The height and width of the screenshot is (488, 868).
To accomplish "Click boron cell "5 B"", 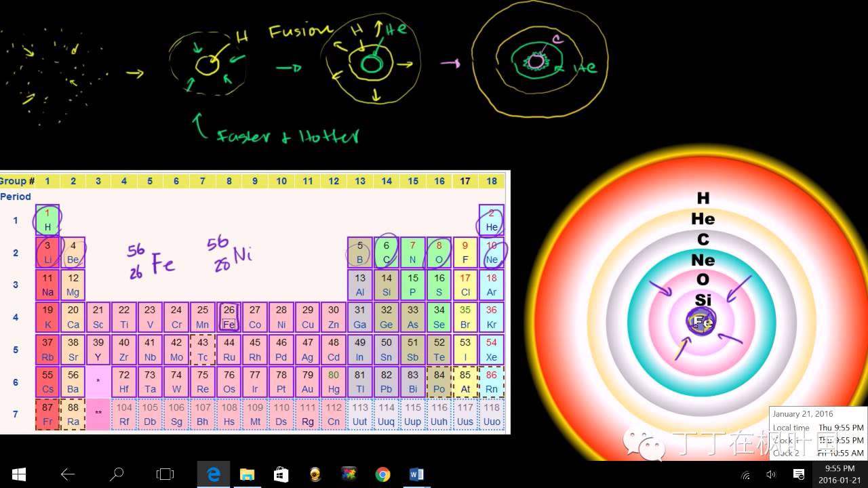I will 360,253.
